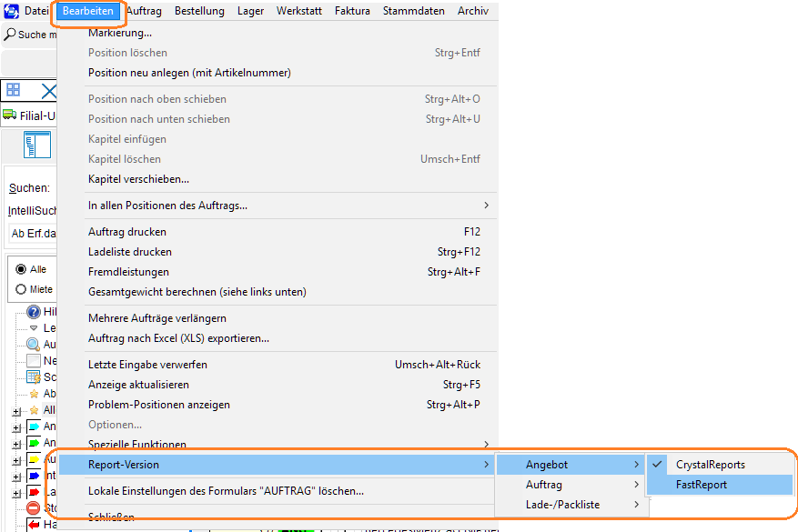Image resolution: width=798 pixels, height=532 pixels.
Task: Click the table icon in the tree
Action: [34, 376]
